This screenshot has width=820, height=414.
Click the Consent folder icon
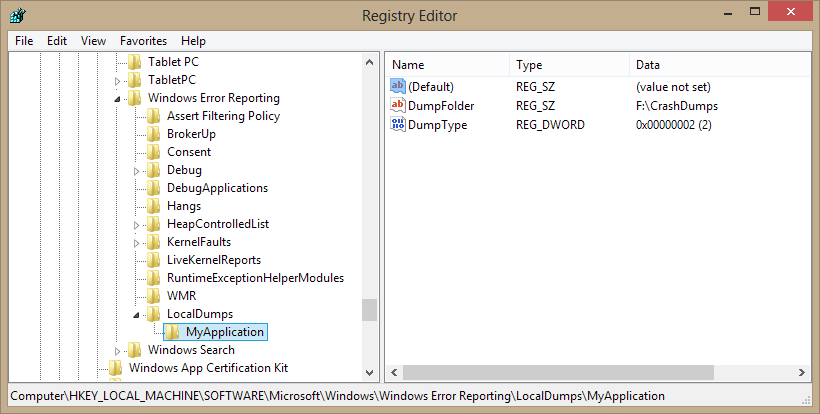click(154, 152)
